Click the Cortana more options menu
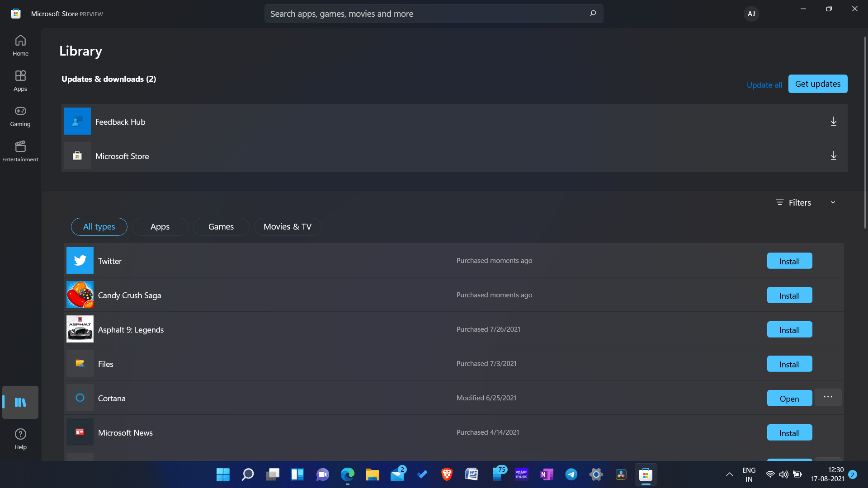 (x=828, y=398)
